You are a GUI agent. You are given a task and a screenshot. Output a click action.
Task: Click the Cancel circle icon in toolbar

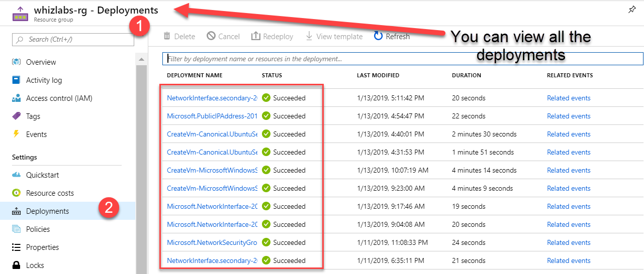click(211, 36)
